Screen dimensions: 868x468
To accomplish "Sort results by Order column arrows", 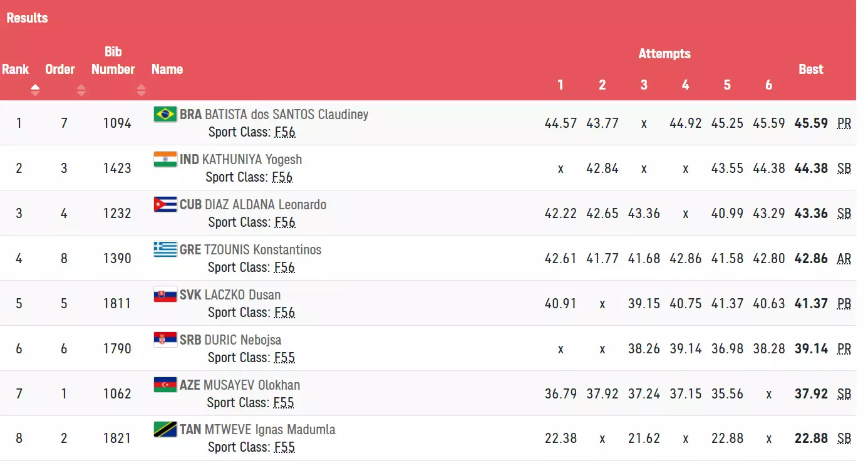I will 81,91.
